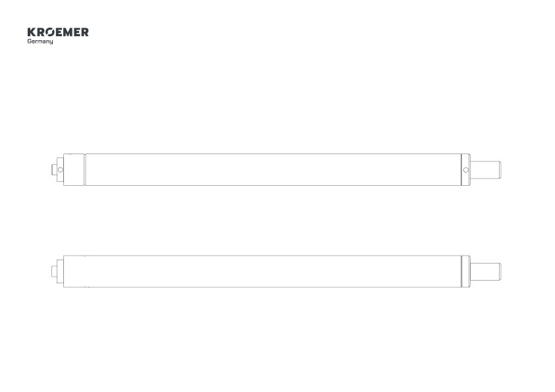
Task: Select the right circular hole in upper drawing
Action: [466, 170]
